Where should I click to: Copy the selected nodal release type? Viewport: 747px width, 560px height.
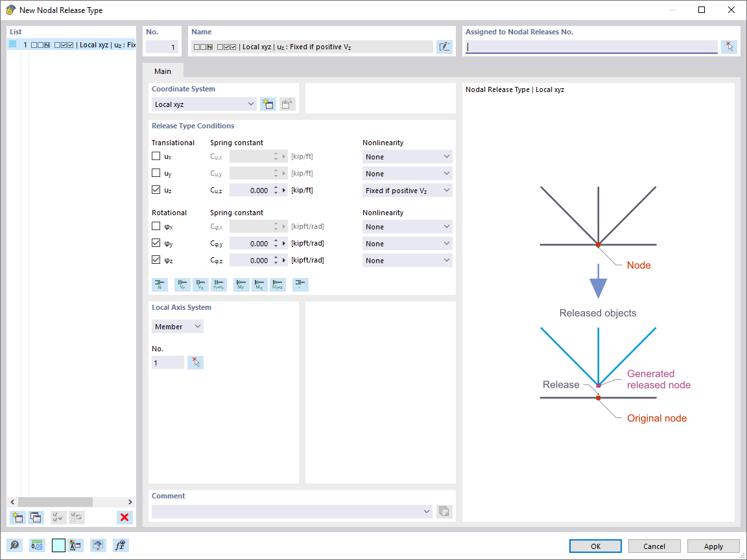[36, 517]
